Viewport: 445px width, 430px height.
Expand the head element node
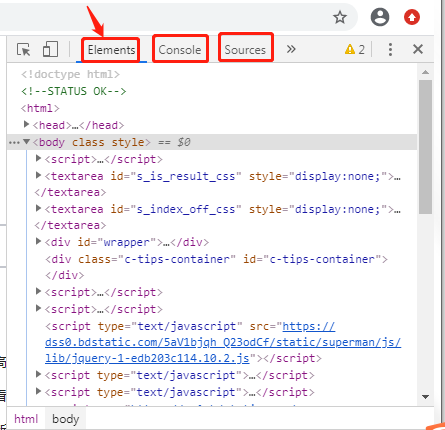(x=26, y=125)
